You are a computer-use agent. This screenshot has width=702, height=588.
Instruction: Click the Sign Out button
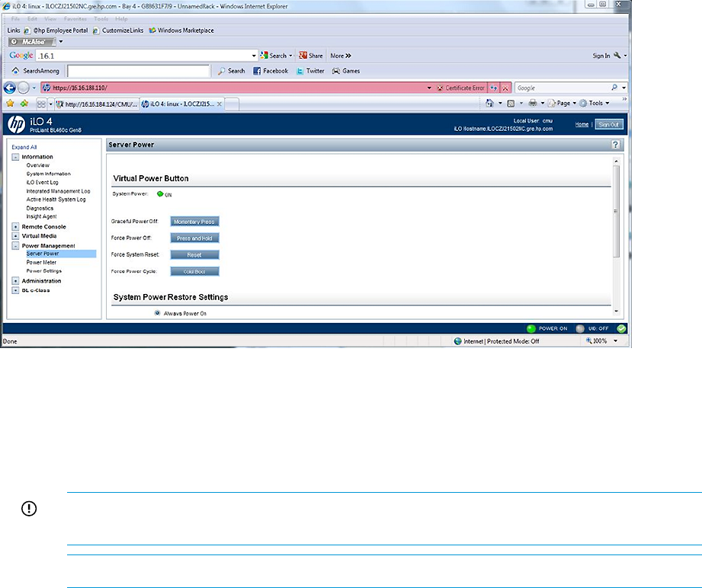point(609,124)
